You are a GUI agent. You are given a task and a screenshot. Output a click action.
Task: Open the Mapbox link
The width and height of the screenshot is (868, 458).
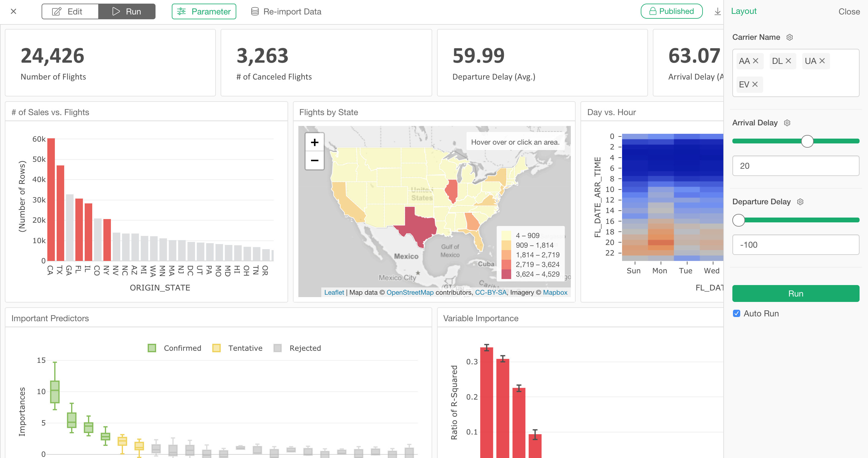555,292
